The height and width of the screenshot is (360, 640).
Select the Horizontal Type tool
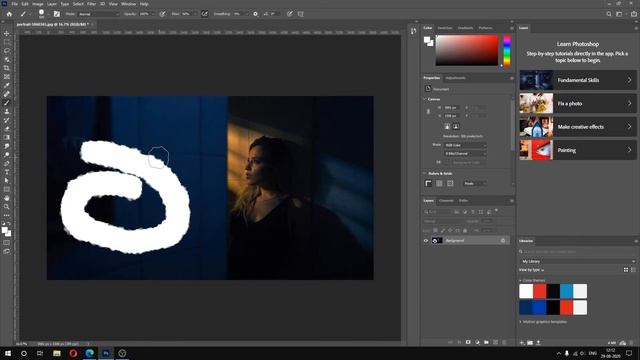coord(7,172)
